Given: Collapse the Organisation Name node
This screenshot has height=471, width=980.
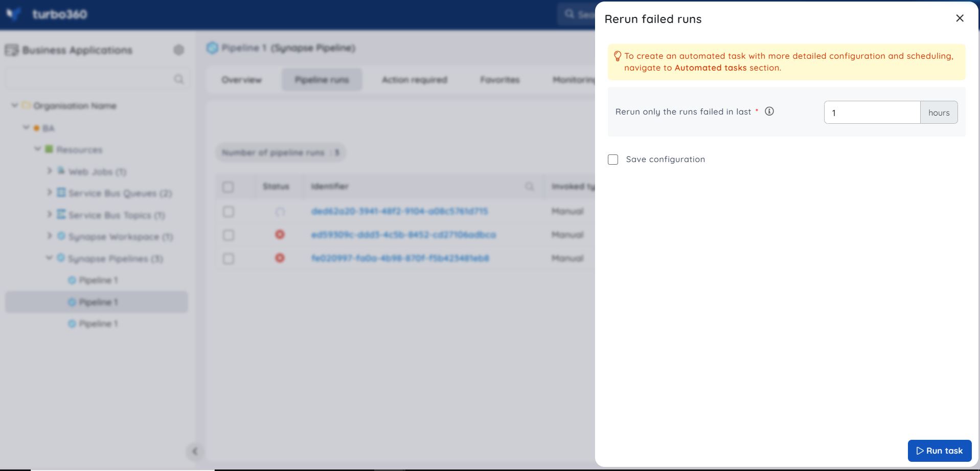Looking at the screenshot, I should [15, 105].
